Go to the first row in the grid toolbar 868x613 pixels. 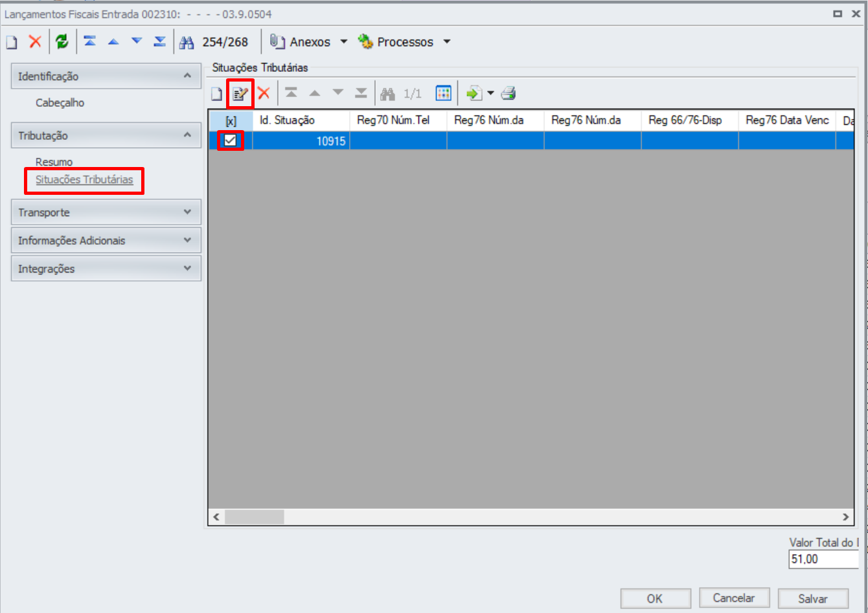coord(291,93)
